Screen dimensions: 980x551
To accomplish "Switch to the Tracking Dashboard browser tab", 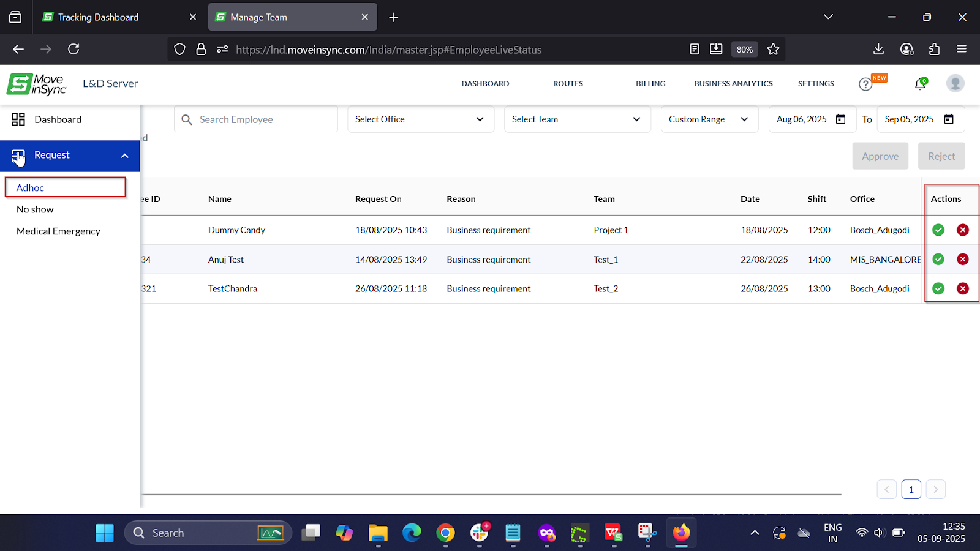I will click(98, 17).
